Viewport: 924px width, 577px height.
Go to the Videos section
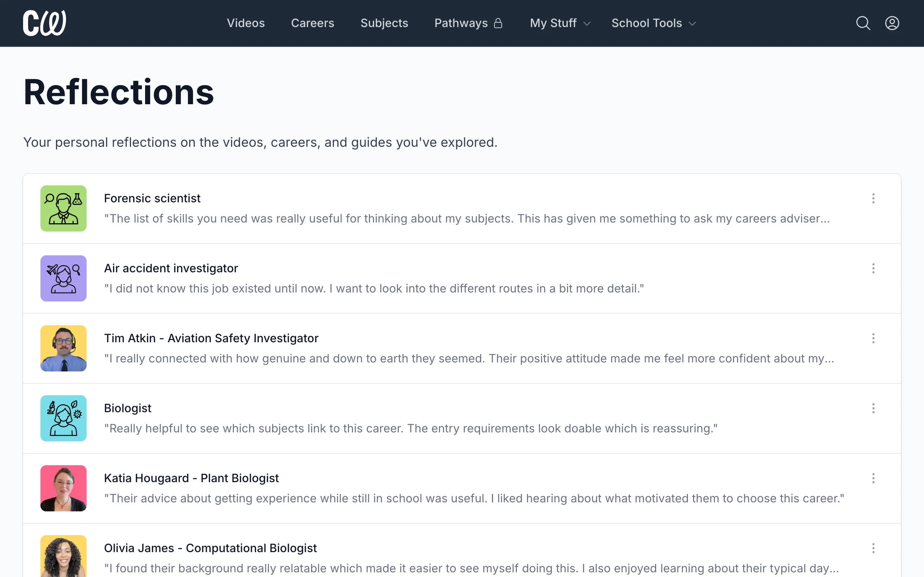click(x=245, y=23)
